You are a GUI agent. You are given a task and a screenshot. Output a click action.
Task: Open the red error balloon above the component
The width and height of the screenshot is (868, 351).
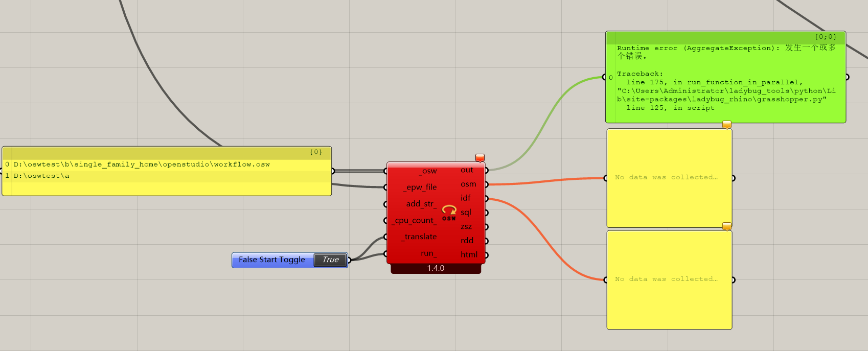[x=480, y=157]
